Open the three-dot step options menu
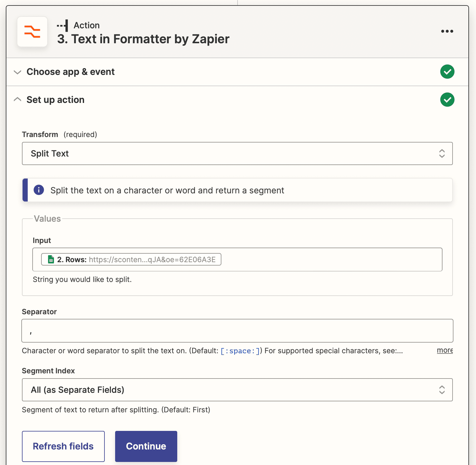The width and height of the screenshot is (476, 465). click(447, 31)
